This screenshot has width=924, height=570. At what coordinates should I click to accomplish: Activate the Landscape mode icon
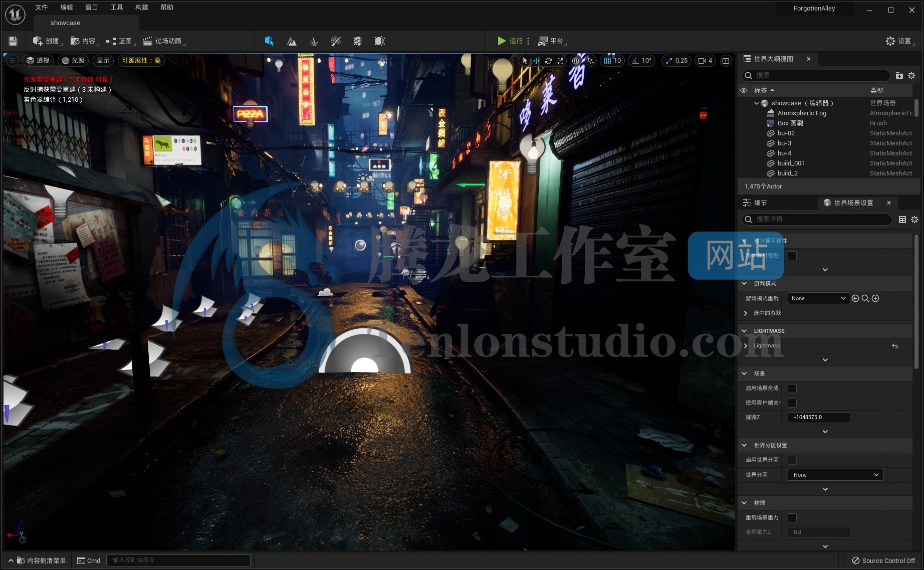[291, 41]
